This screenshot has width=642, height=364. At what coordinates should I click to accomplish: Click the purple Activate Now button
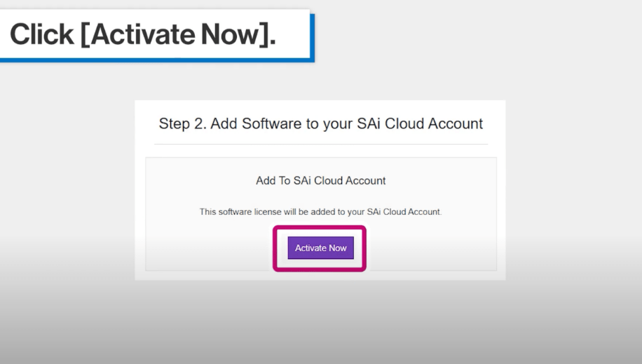click(x=320, y=248)
